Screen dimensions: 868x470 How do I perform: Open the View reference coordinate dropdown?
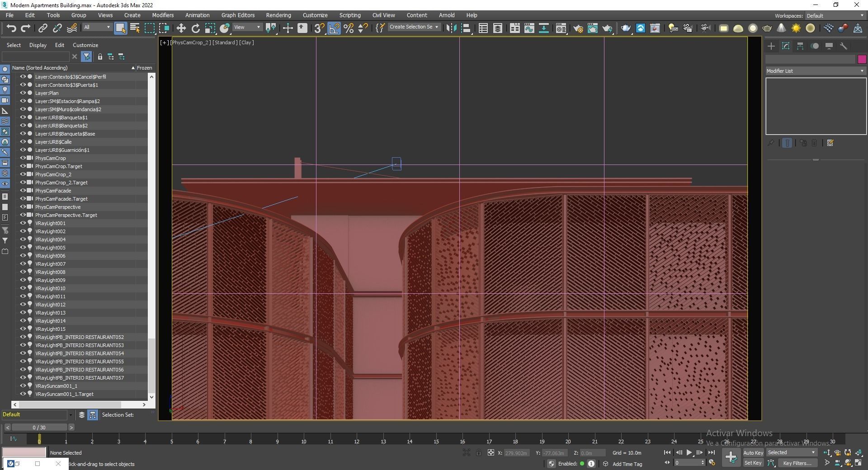(247, 27)
